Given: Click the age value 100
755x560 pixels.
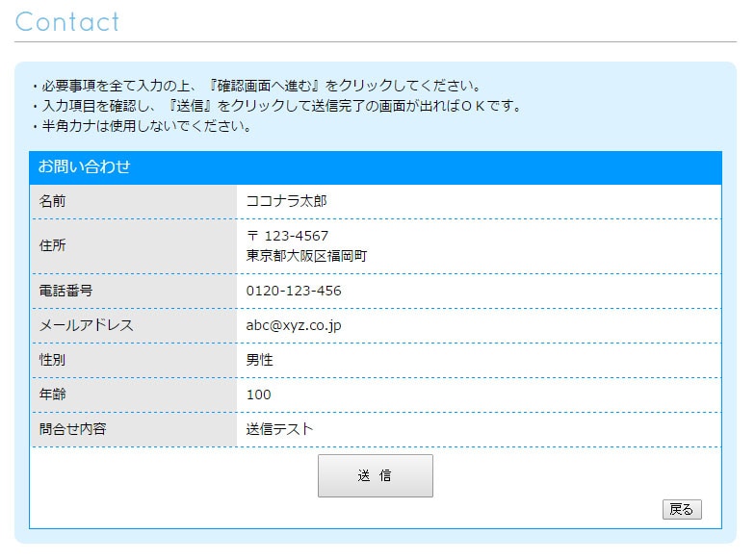Looking at the screenshot, I should (258, 395).
